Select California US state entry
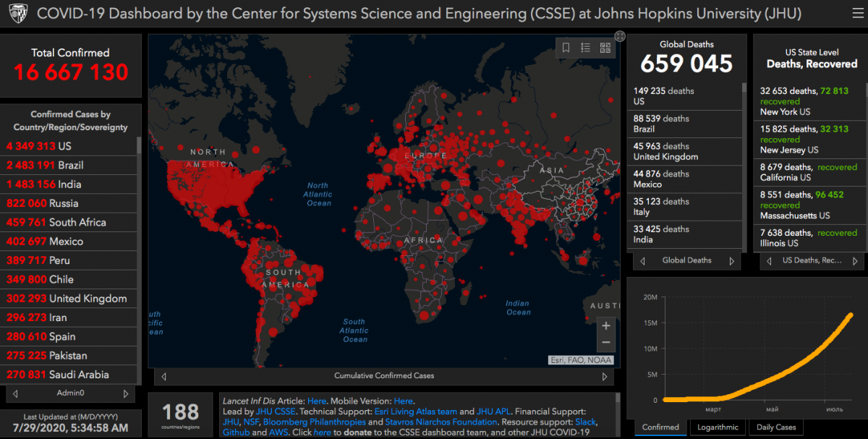Viewport: 868px width, 439px height. point(810,172)
